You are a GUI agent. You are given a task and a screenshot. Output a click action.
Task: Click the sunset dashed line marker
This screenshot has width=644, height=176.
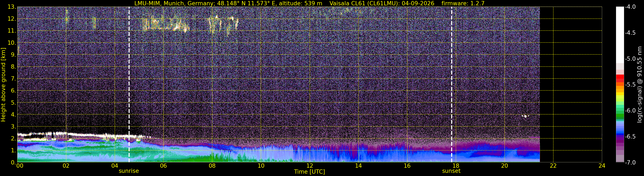coord(452,85)
